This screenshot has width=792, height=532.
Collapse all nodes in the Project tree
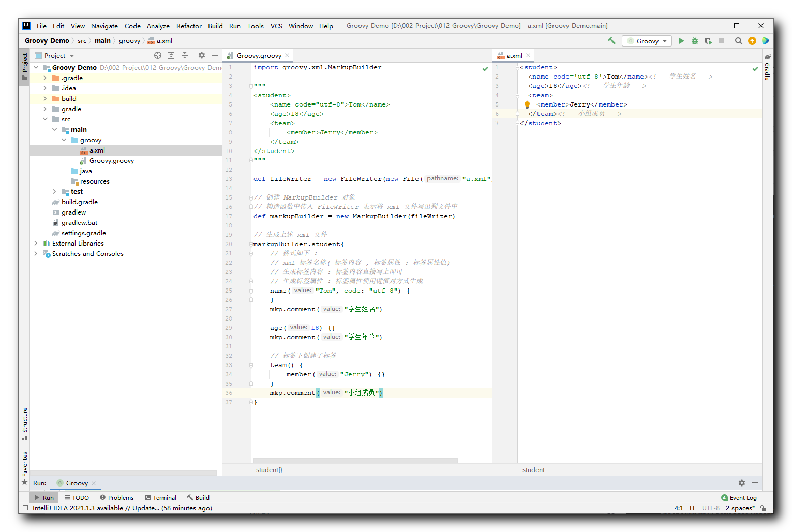[185, 55]
